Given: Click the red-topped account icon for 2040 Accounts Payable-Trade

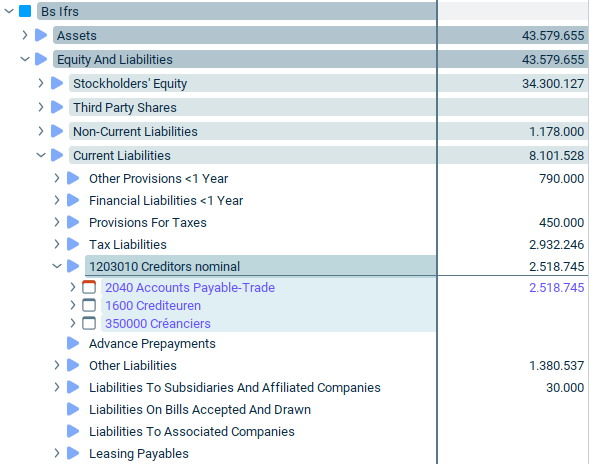Looking at the screenshot, I should click(x=89, y=287).
